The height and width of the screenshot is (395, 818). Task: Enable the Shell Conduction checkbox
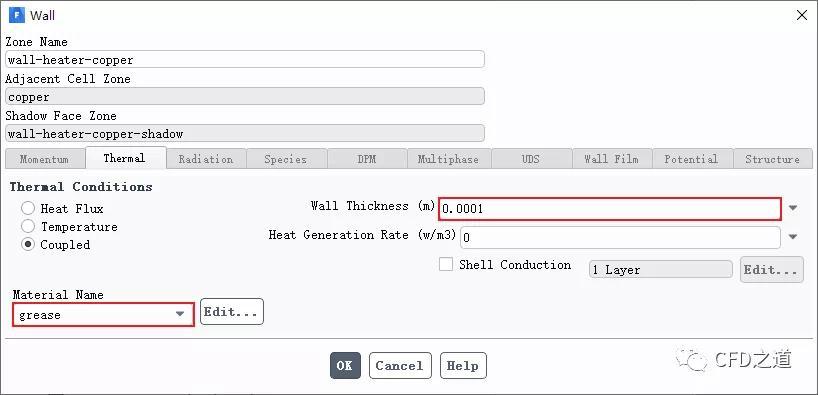[x=446, y=265]
